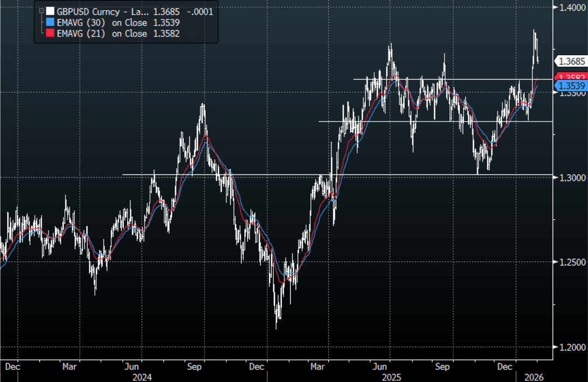Click the blue EMAVG (30) legend swatch
Screen dimensions: 588x382
pyautogui.click(x=50, y=22)
